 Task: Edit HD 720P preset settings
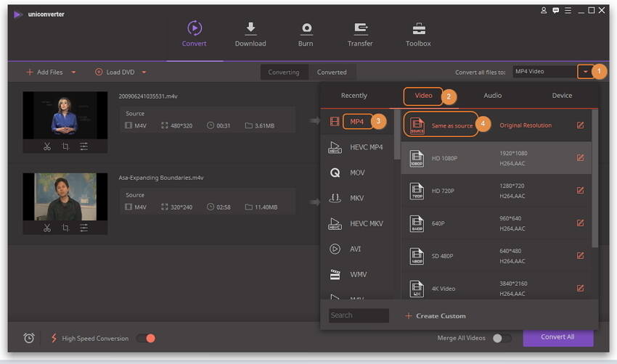[580, 190]
